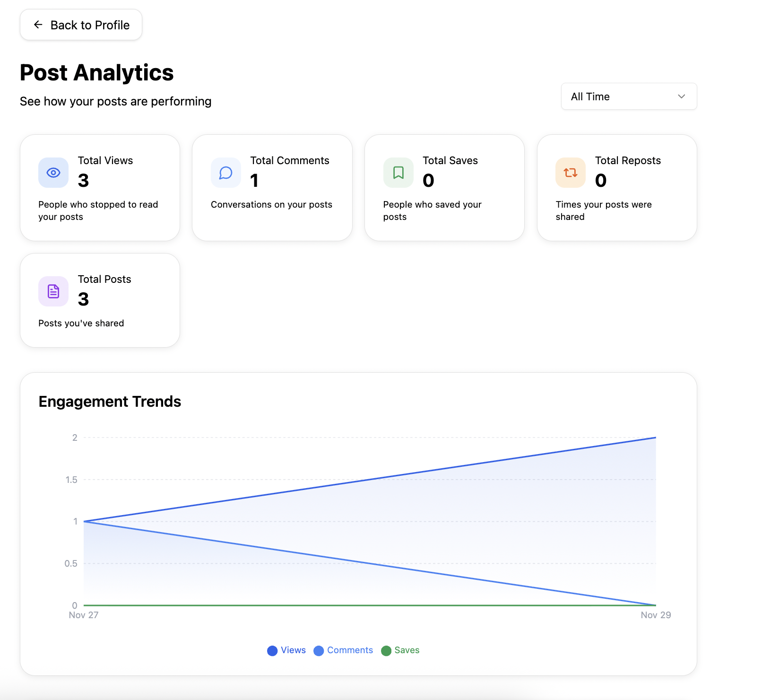Click the 0.5 y-axis label on chart

71,563
